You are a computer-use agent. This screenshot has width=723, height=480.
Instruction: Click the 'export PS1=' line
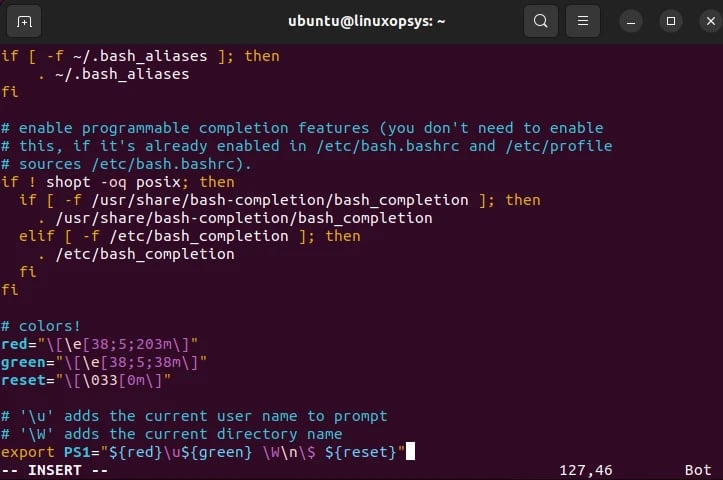203,452
